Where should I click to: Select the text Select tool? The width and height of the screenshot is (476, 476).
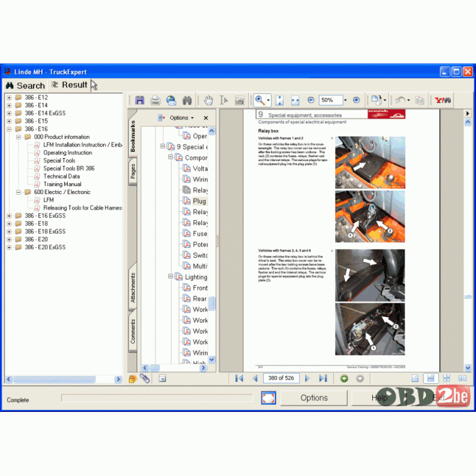tap(224, 100)
